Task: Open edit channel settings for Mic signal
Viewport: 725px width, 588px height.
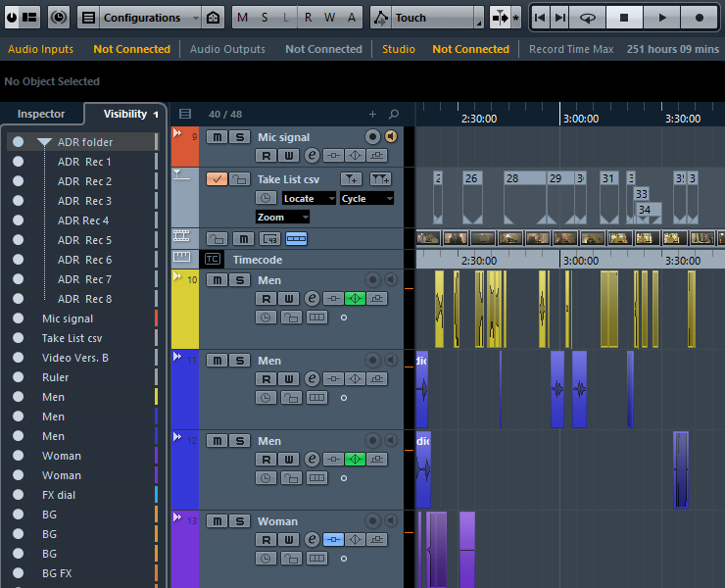Action: tap(312, 156)
